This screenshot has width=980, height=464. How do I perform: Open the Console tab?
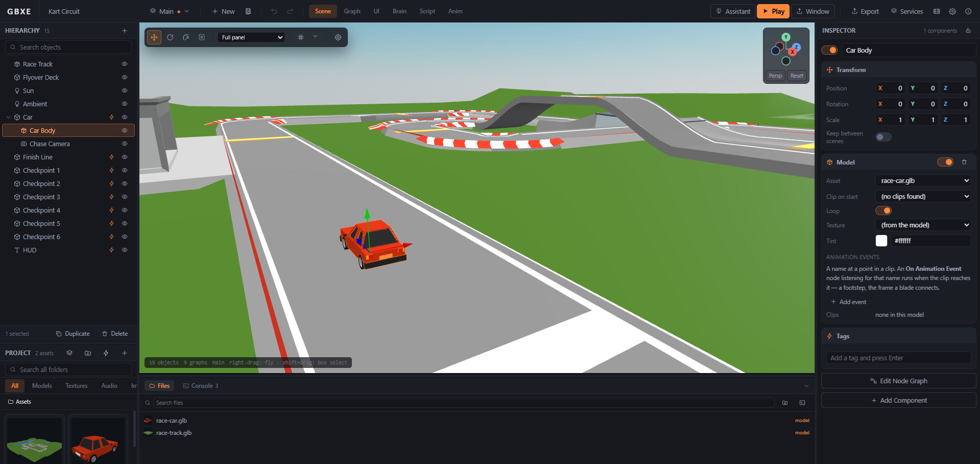201,386
